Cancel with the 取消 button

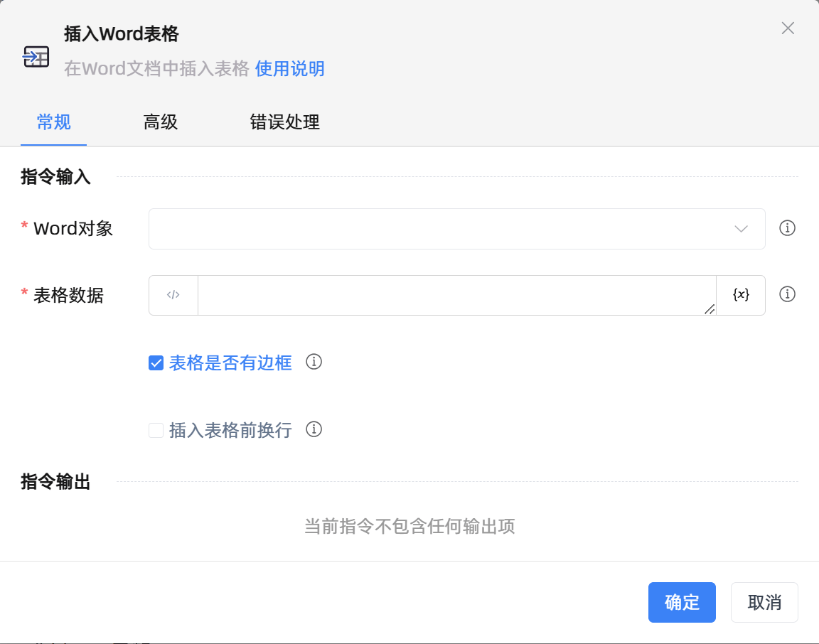coord(764,602)
